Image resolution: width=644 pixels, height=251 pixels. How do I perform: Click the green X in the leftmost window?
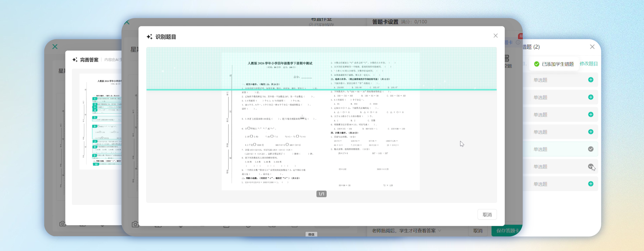(55, 47)
